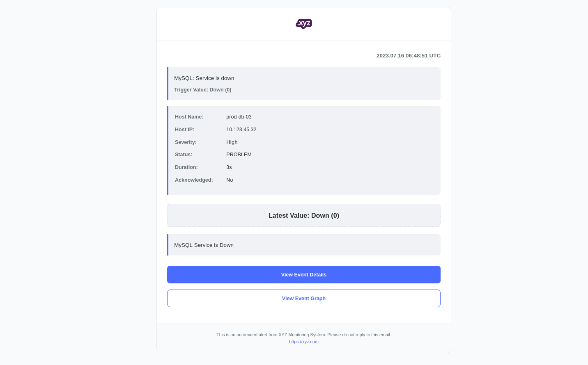This screenshot has width=588, height=365.
Task: Select the duration value 3s
Action: tap(229, 167)
